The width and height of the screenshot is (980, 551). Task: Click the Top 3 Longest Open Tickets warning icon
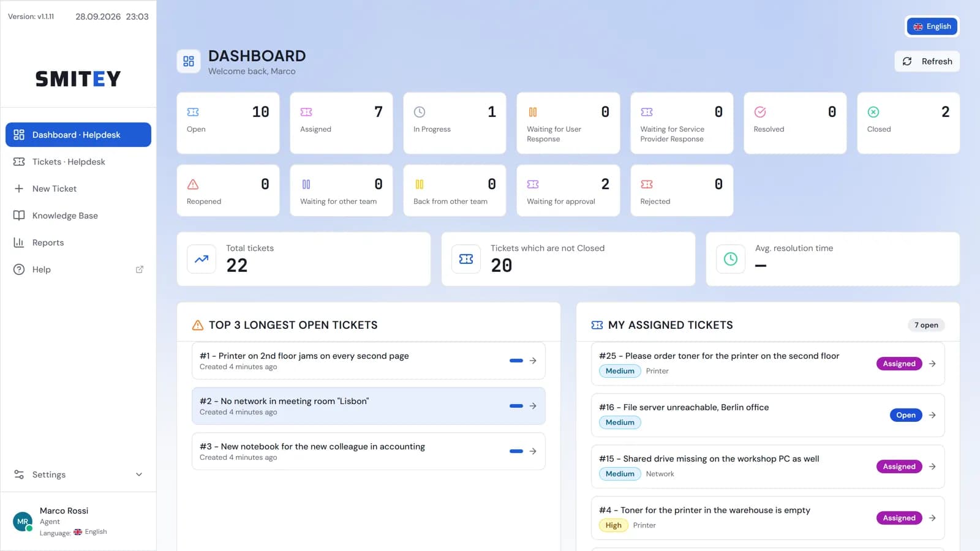point(198,325)
